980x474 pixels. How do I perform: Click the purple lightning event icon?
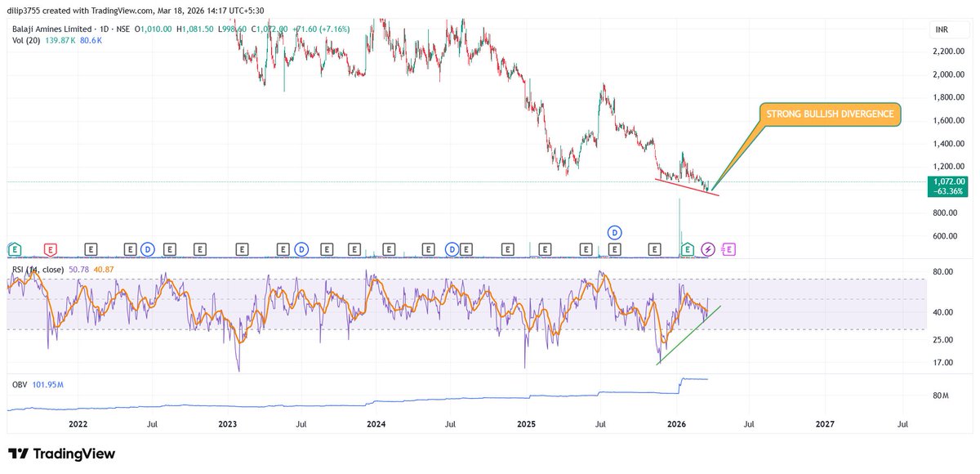pyautogui.click(x=708, y=248)
